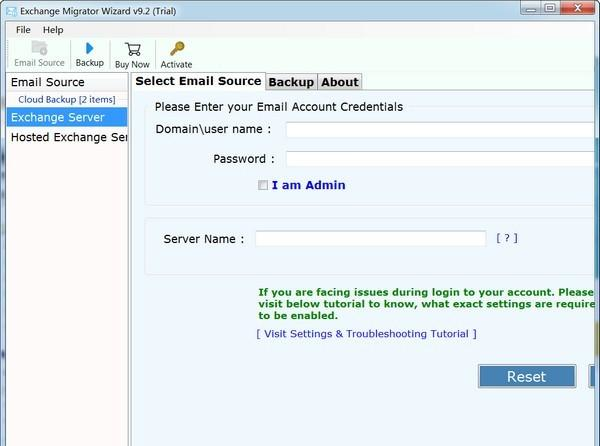Switch to the About tab
Screen dimensions: 600x446
pos(340,82)
